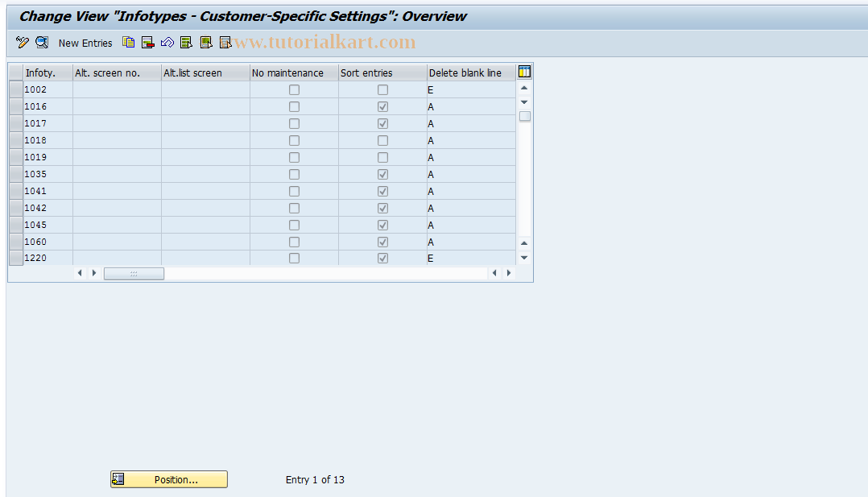
Task: Click the Undo Change icon
Action: click(167, 43)
